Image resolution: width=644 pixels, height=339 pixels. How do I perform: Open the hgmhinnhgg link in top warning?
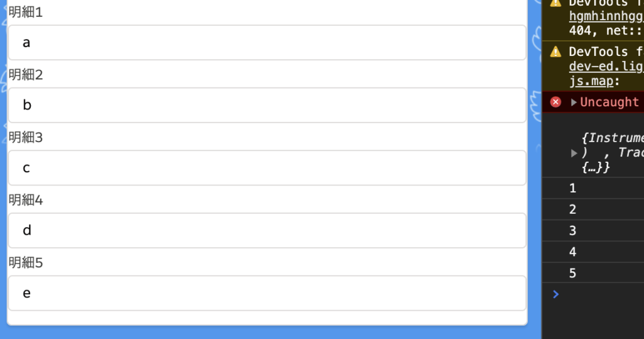click(x=606, y=16)
